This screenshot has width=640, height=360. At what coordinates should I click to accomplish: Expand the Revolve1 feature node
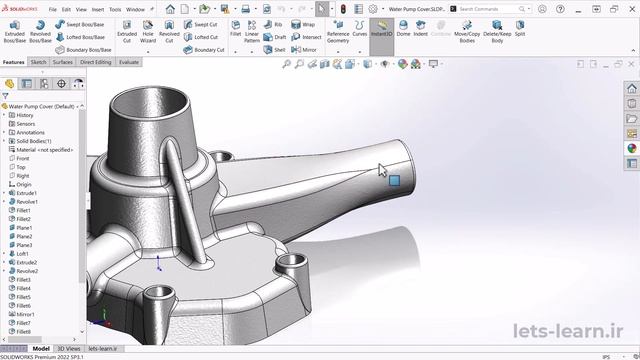(4, 202)
